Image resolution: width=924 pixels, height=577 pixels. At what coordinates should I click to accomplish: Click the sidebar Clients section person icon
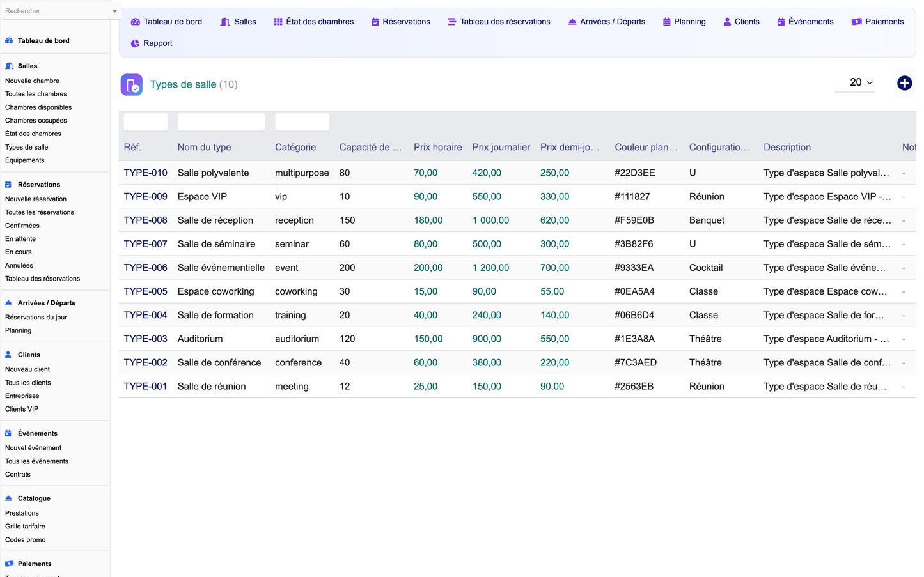8,355
